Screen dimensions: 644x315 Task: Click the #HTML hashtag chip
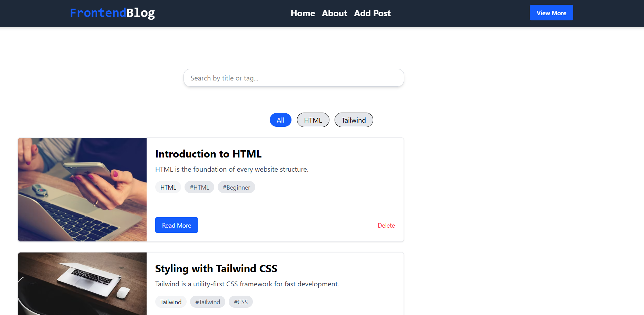199,187
